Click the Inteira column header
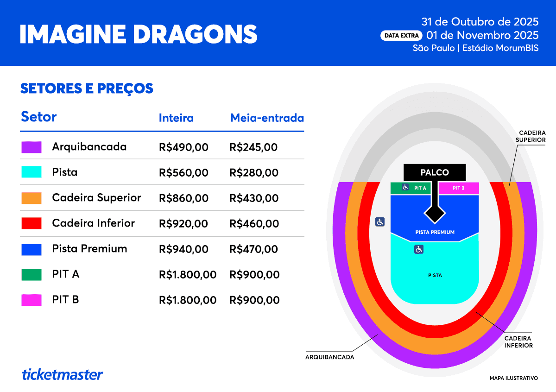The width and height of the screenshot is (556, 392). click(176, 118)
